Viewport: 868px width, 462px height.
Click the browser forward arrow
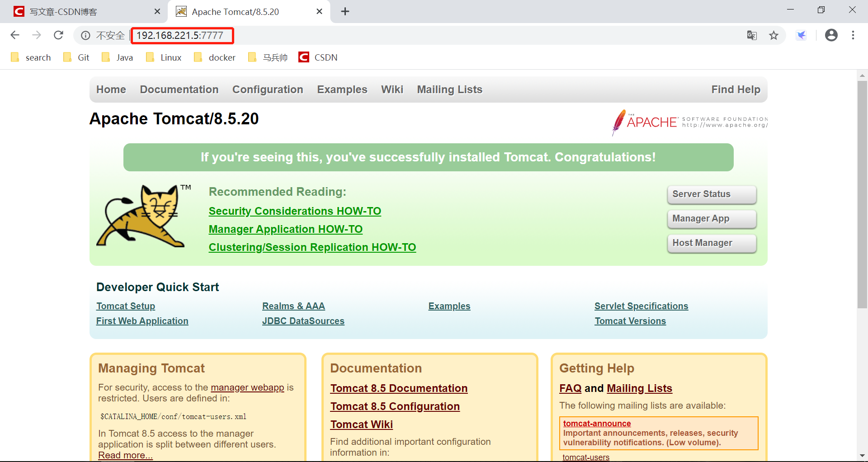(x=37, y=35)
